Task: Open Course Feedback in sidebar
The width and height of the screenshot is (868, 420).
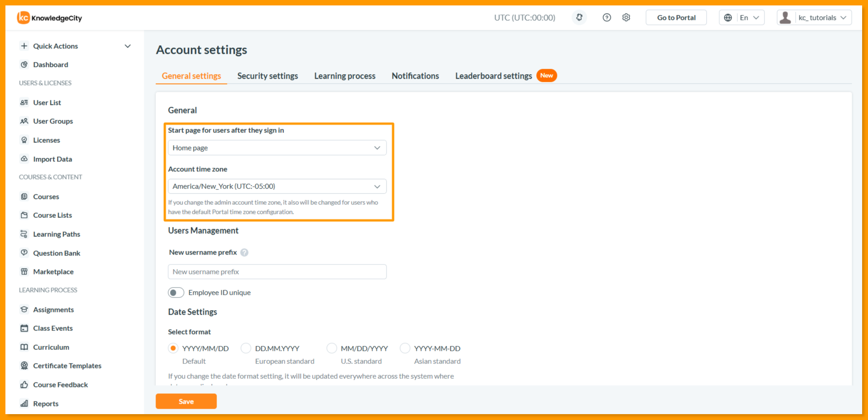Action: pyautogui.click(x=61, y=385)
